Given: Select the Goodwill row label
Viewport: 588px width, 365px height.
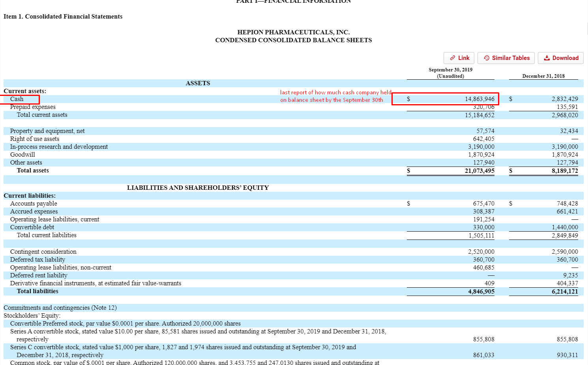Looking at the screenshot, I should click(22, 155).
